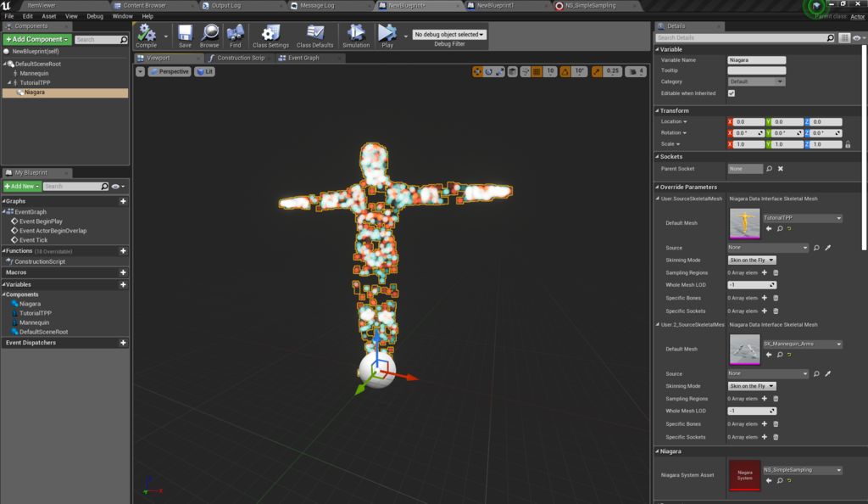Open the Asset menu
This screenshot has width=868, height=504.
tap(48, 16)
